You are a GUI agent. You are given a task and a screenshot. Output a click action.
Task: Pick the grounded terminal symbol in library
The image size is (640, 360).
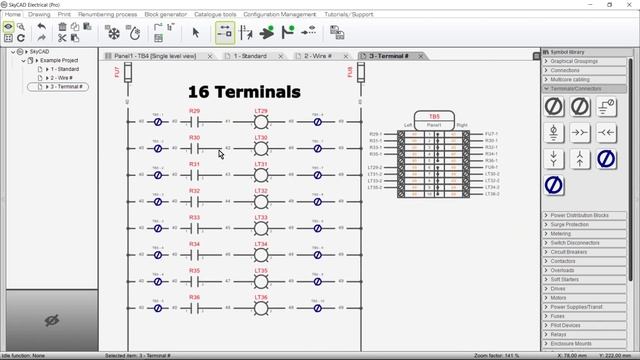[x=554, y=133]
